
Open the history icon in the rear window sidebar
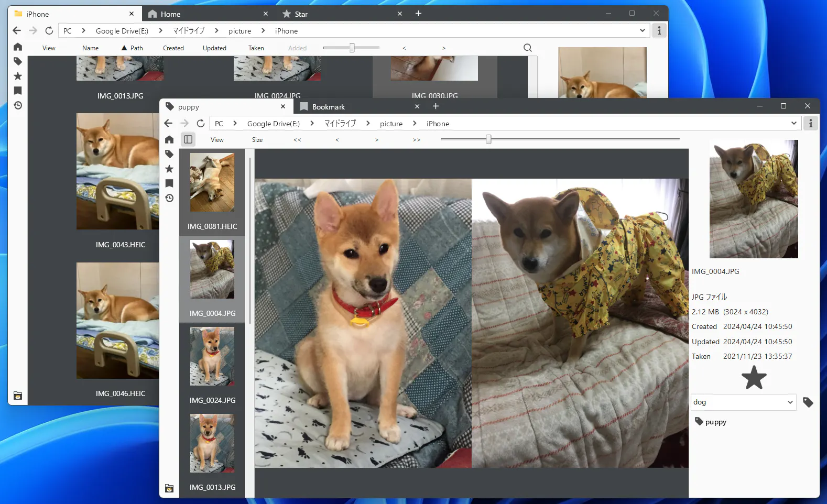click(x=18, y=105)
